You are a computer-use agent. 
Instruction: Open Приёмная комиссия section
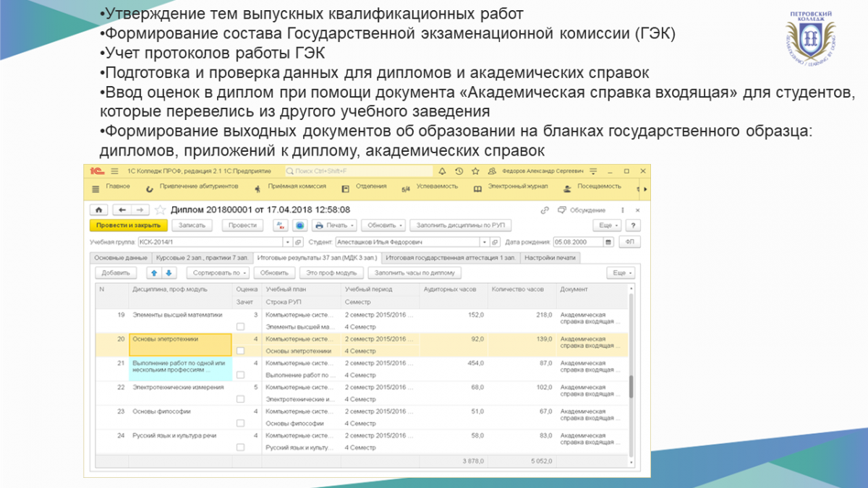coord(297,187)
